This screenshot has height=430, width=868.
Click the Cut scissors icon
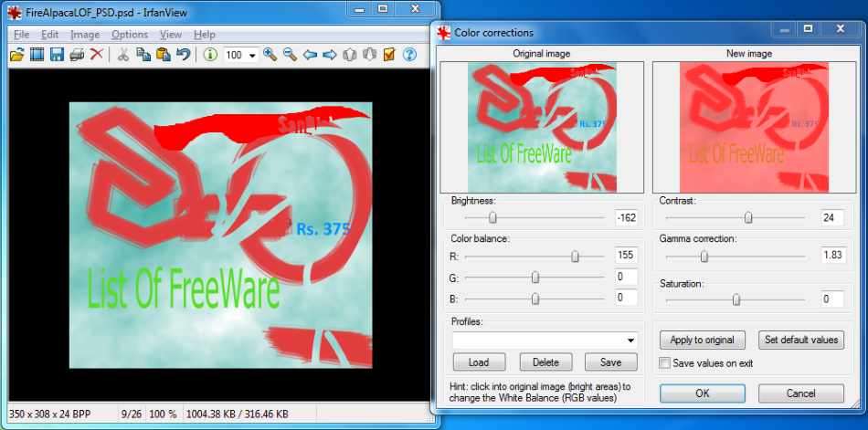point(123,54)
